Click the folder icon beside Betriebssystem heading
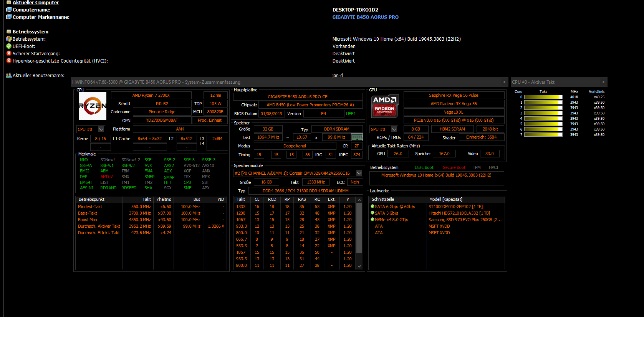Image resolution: width=644 pixels, height=344 pixels. tap(9, 31)
